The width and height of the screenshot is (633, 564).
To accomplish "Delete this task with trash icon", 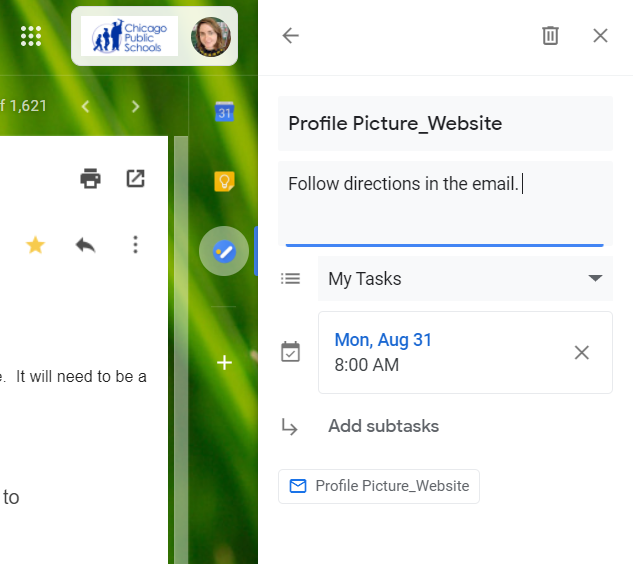I will coord(550,36).
